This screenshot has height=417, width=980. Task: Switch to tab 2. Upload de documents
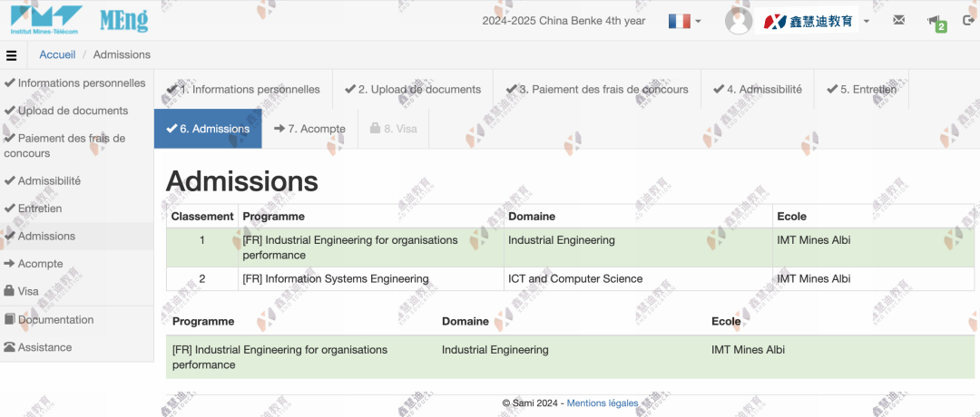point(413,89)
